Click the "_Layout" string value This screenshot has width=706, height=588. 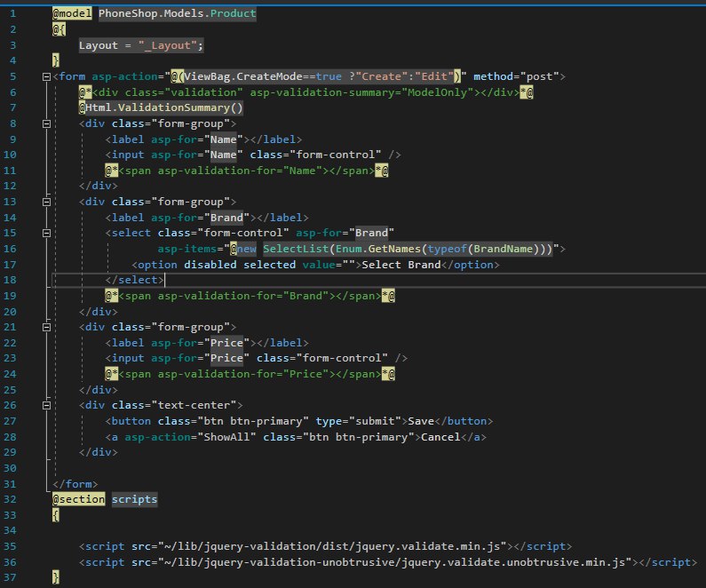click(x=168, y=45)
